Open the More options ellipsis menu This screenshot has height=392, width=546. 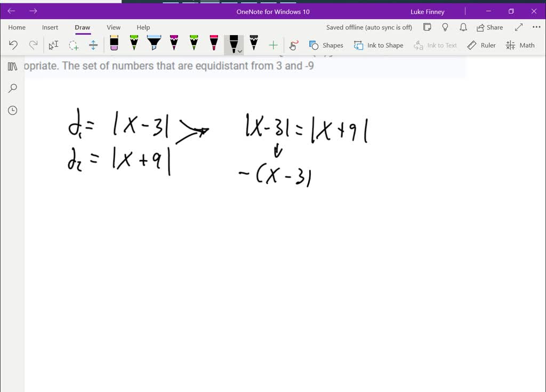coord(536,27)
